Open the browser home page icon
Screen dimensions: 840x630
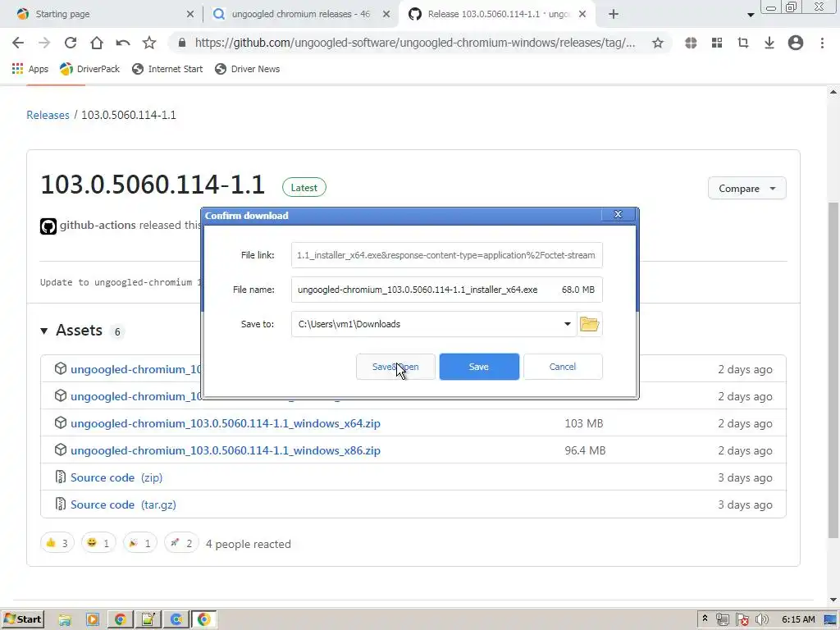(97, 43)
